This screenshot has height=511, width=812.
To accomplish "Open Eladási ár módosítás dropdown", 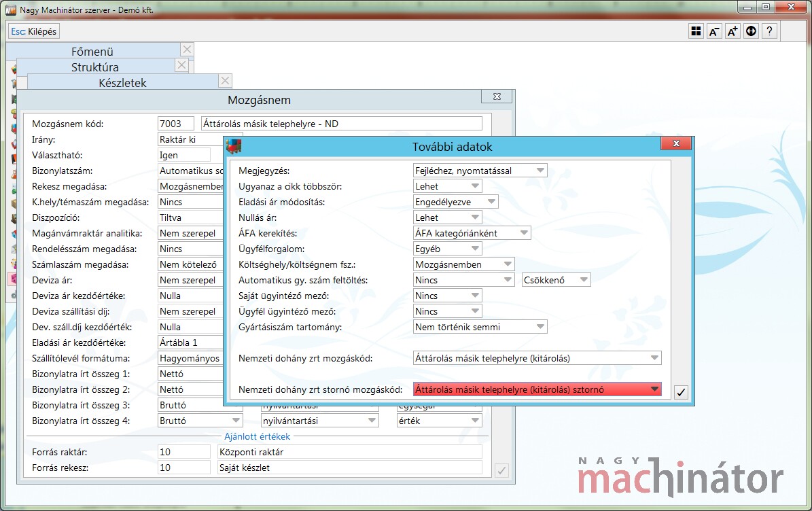I will pyautogui.click(x=456, y=202).
